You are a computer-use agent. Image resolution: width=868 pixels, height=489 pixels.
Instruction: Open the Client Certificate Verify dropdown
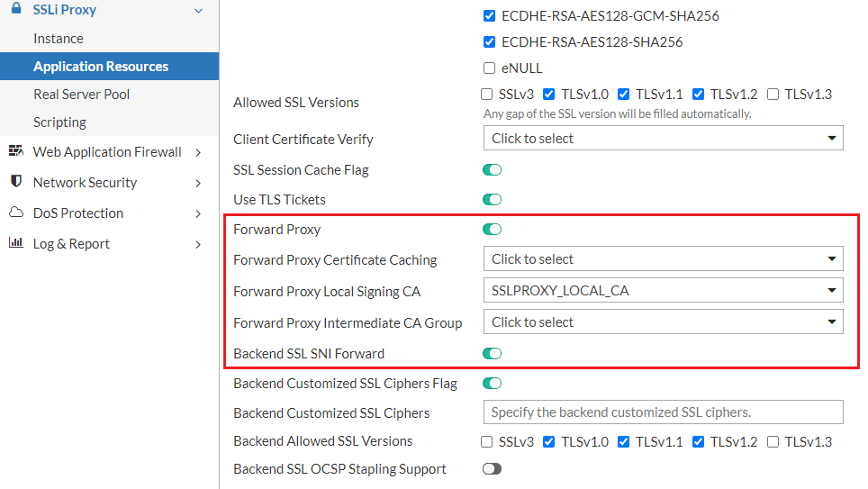[663, 139]
